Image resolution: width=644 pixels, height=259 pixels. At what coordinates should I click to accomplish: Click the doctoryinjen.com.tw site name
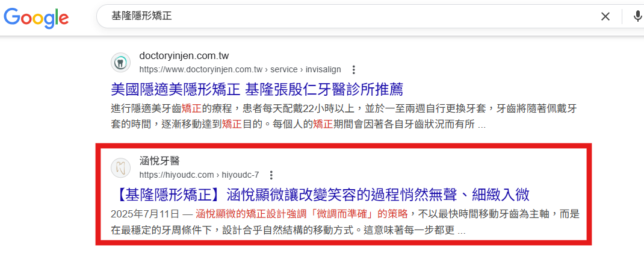click(184, 56)
